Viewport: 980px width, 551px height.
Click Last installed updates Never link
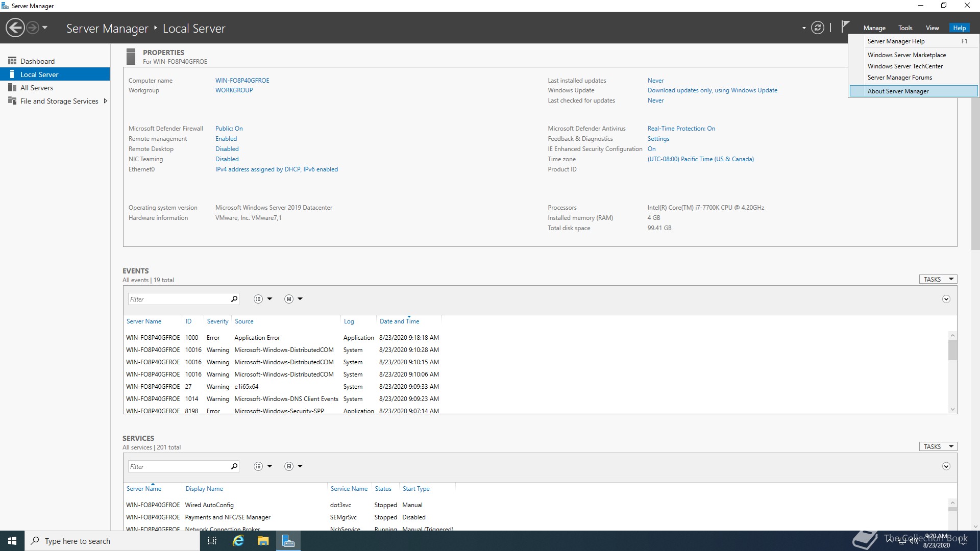[x=656, y=81]
